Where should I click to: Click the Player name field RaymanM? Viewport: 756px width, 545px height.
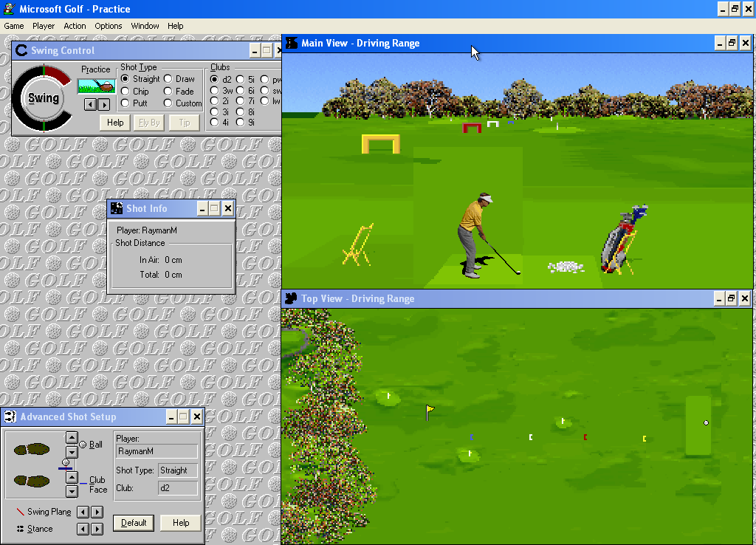click(157, 451)
